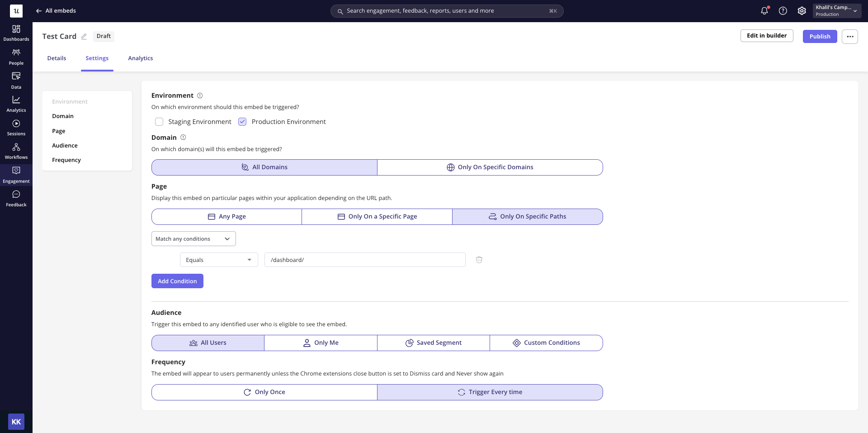Click the KK user avatar

[x=16, y=422]
